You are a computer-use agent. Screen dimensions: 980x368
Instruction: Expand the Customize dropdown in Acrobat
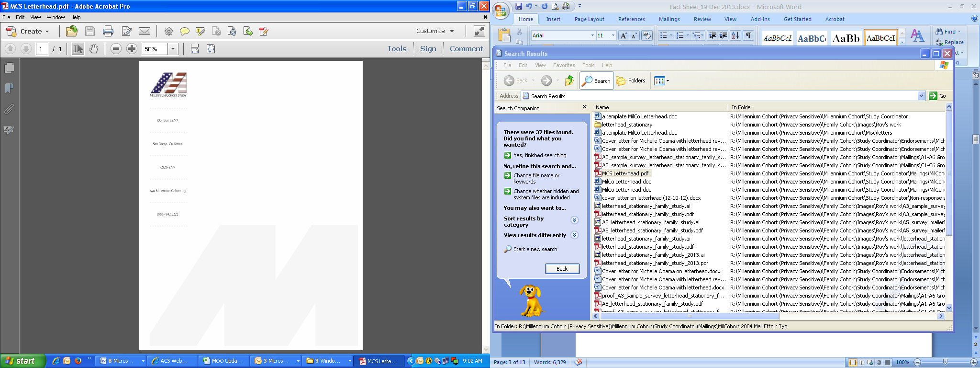(435, 31)
